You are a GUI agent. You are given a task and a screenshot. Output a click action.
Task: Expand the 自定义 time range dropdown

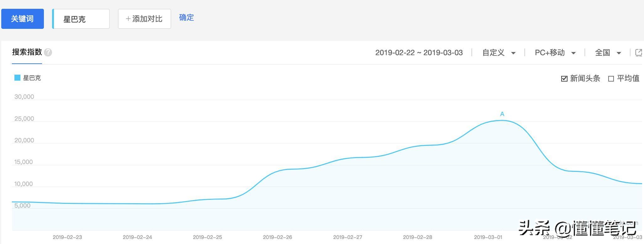[499, 53]
